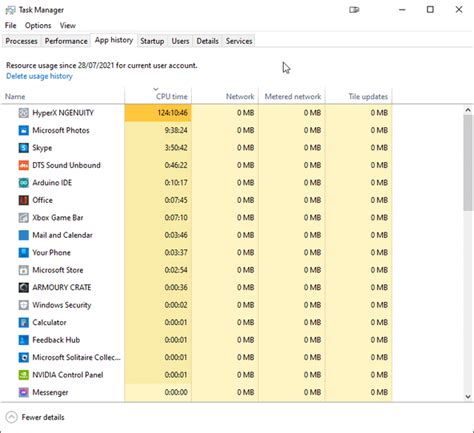Select the Microsoft Photos icon
This screenshot has width=474, height=433.
(23, 130)
